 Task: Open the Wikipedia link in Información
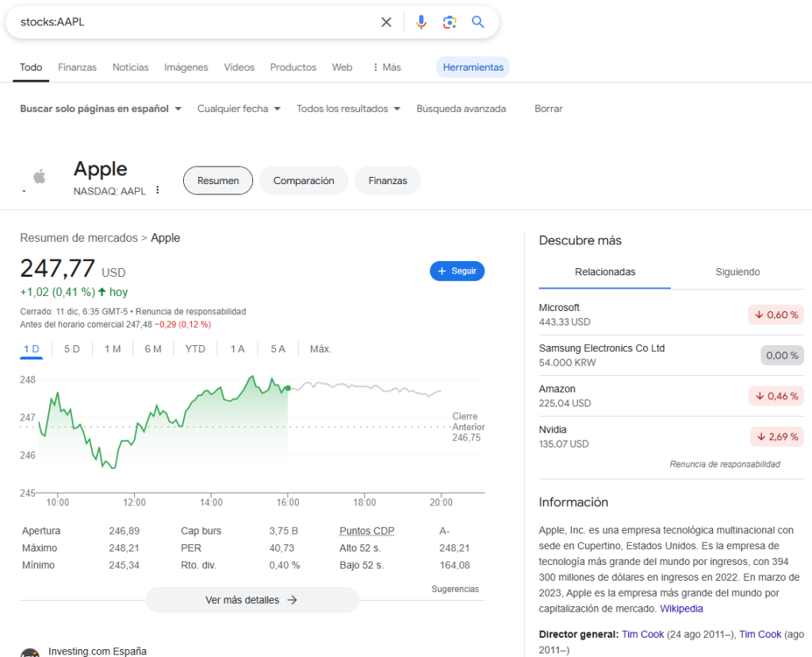pyautogui.click(x=681, y=609)
